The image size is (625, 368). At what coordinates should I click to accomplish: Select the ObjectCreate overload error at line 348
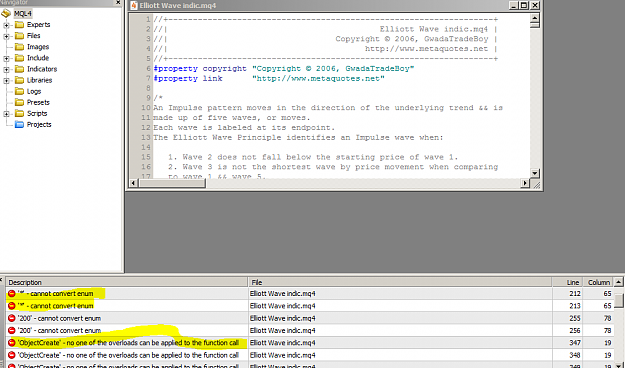128,355
